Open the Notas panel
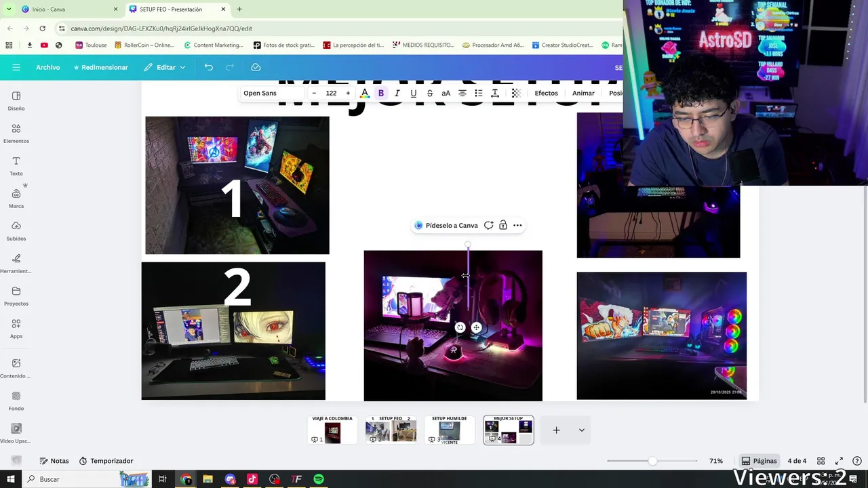 [x=54, y=461]
